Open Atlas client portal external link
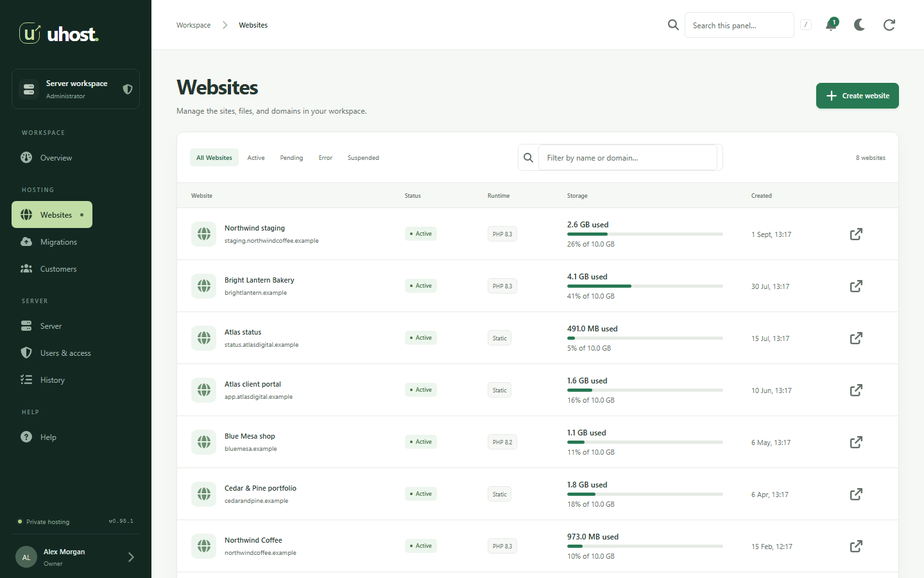 (856, 390)
